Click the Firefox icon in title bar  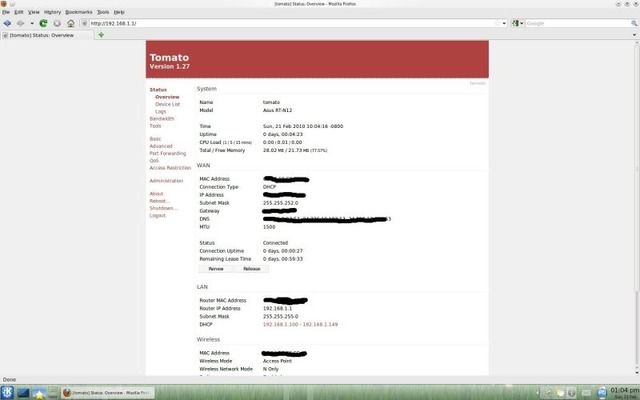(4, 4)
